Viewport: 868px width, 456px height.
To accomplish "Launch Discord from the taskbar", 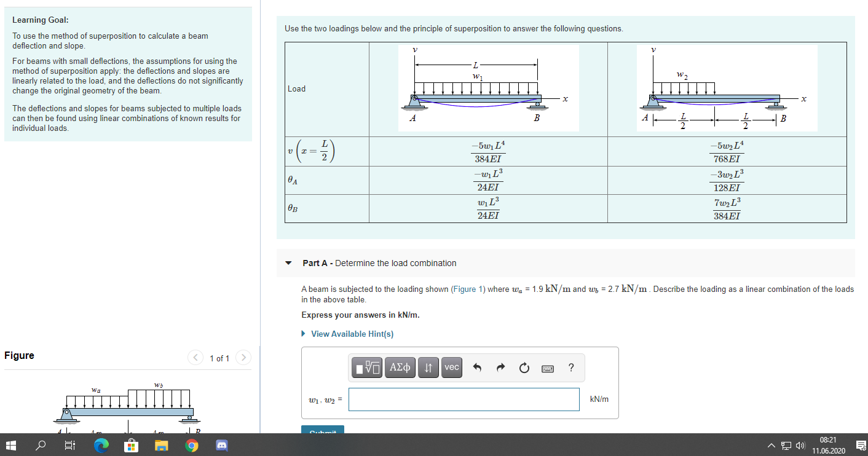I will [221, 445].
